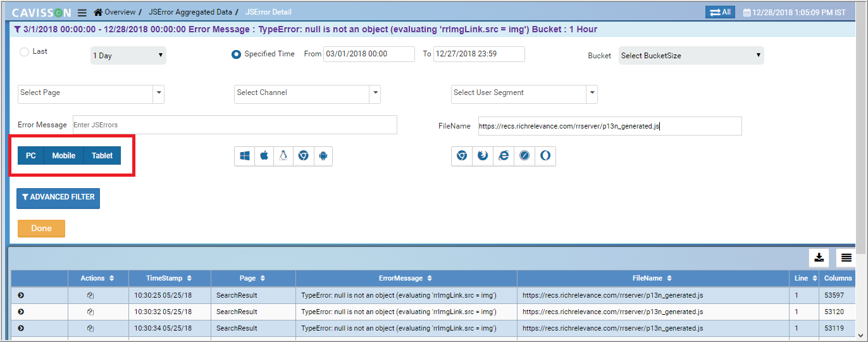
Task: Go to JSError Aggregated Data breadcrumb
Action: [190, 13]
